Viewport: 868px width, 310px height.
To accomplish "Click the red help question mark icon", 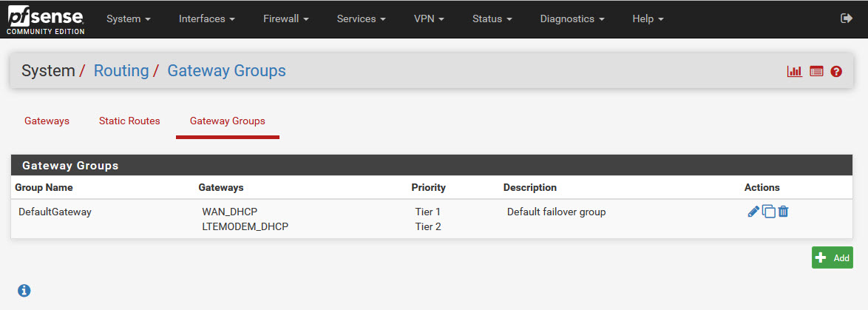I will pyautogui.click(x=836, y=72).
